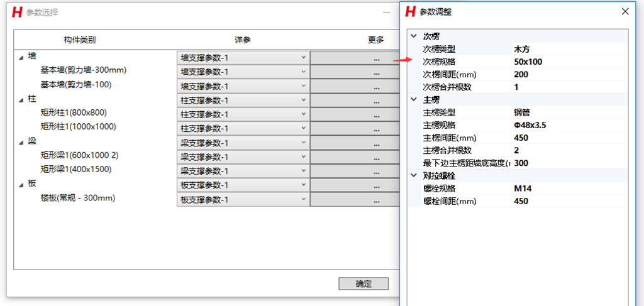The image size is (644, 306).
Task: Click the 详参 column header
Action: (243, 40)
